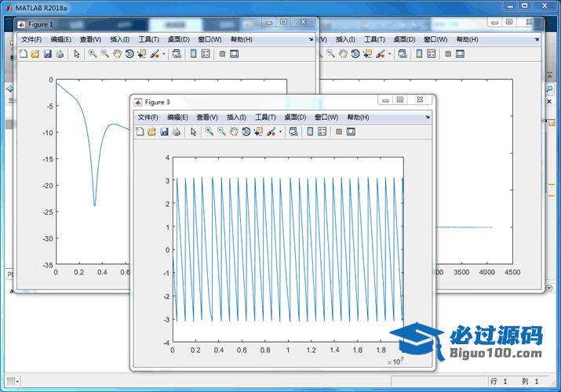Open 工具(T) menu in Figure 1
561x392 pixels.
pyautogui.click(x=149, y=39)
